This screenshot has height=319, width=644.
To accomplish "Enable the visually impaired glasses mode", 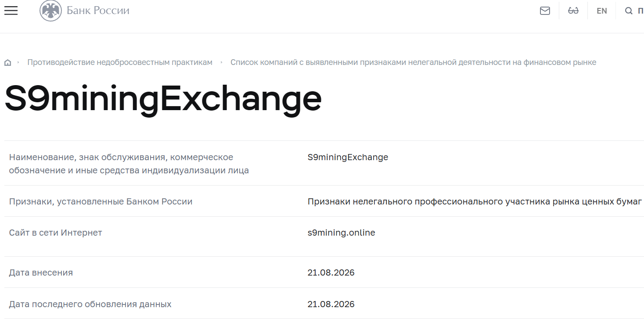I will coord(573,11).
